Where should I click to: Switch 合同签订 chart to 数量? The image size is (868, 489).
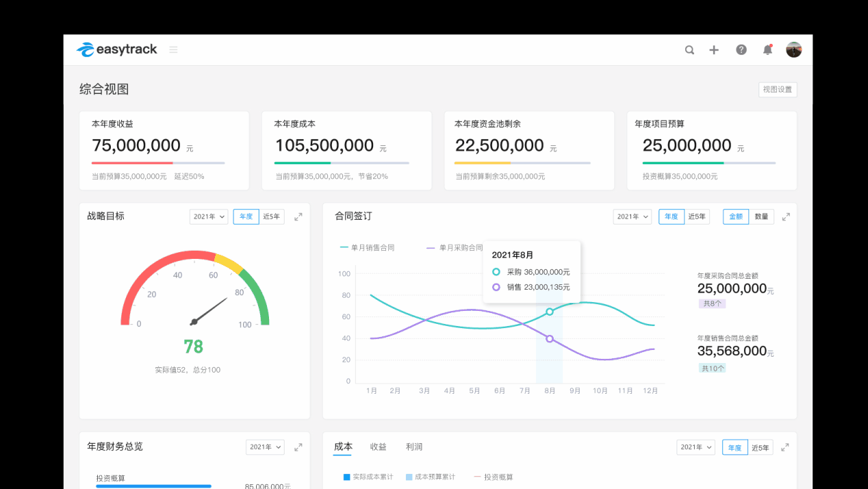pyautogui.click(x=761, y=216)
